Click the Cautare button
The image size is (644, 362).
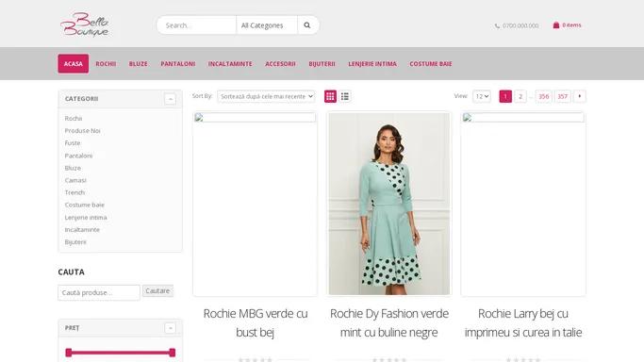[x=157, y=290]
